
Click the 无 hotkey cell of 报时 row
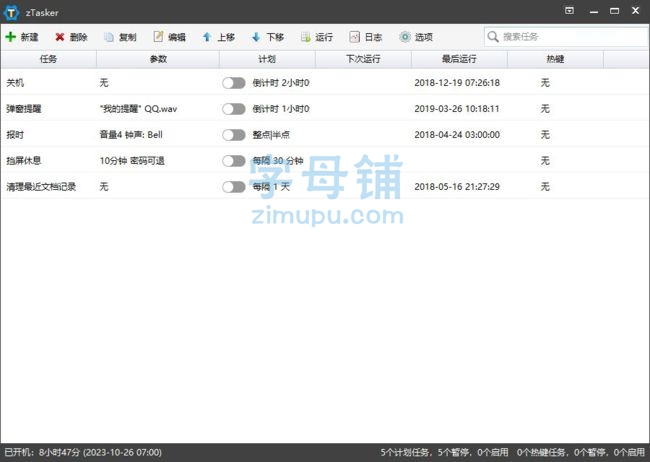(x=545, y=135)
